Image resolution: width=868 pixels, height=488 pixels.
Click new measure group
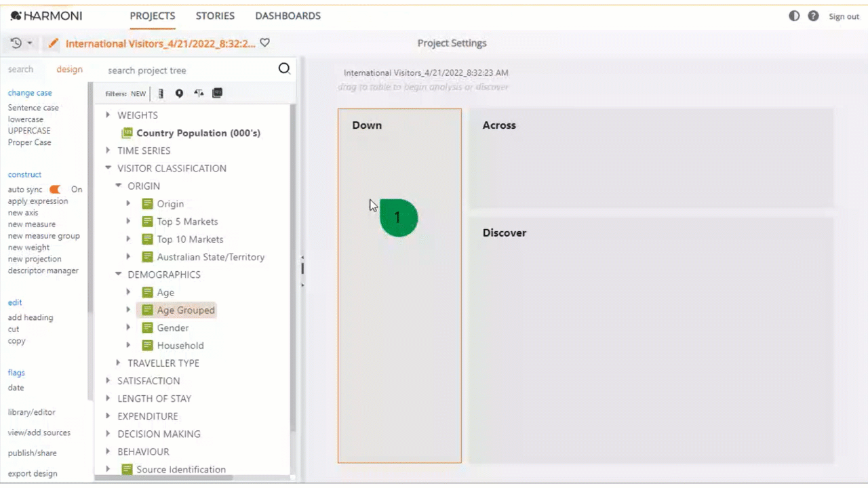point(43,236)
